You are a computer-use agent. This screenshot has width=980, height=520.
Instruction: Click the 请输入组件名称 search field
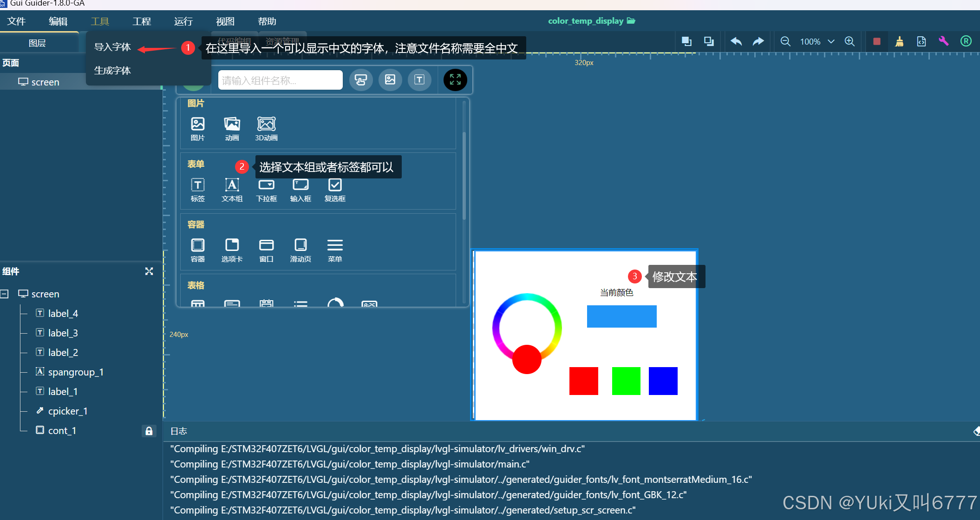[x=280, y=80]
